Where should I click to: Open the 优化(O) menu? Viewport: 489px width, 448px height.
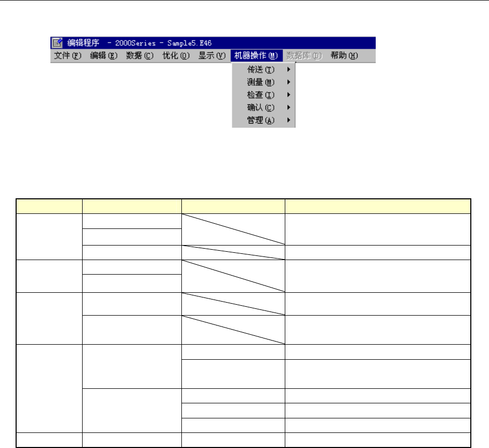[176, 56]
